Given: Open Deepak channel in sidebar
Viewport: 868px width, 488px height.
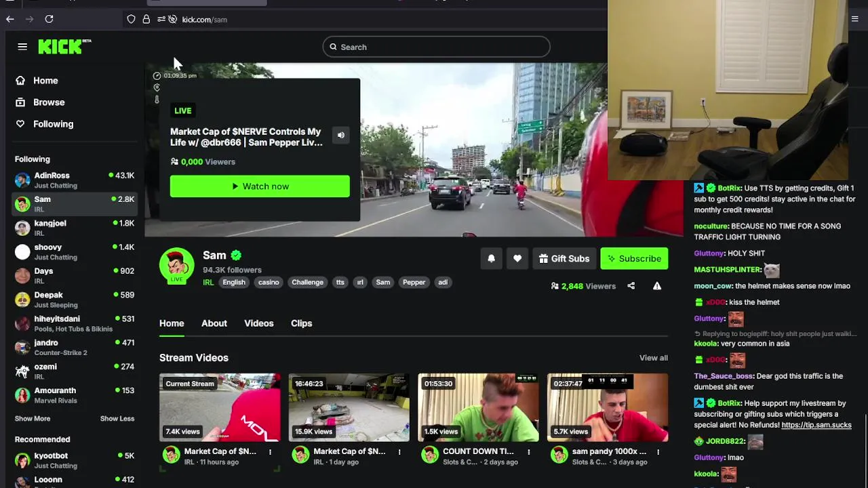Looking at the screenshot, I should (75, 300).
